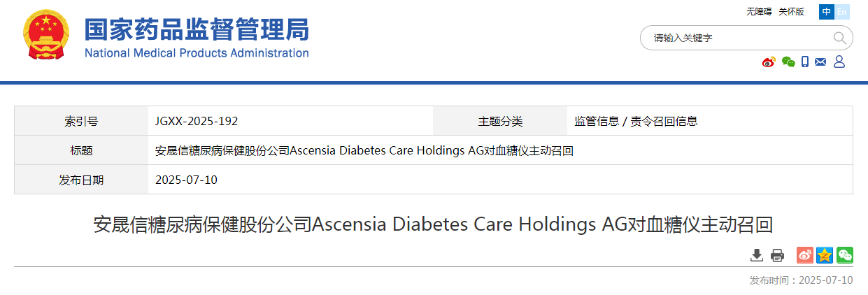Click the national emblem logo
This screenshot has width=868, height=295.
click(x=47, y=35)
